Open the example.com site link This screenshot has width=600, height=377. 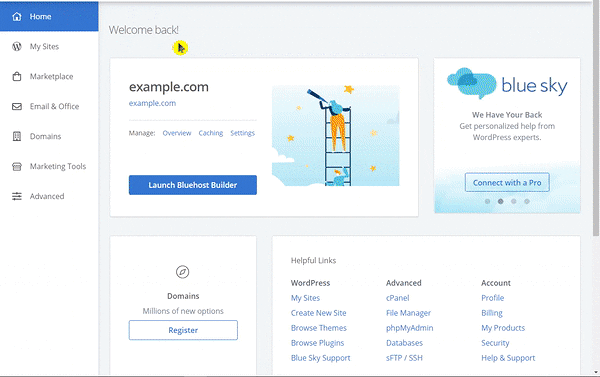click(152, 103)
